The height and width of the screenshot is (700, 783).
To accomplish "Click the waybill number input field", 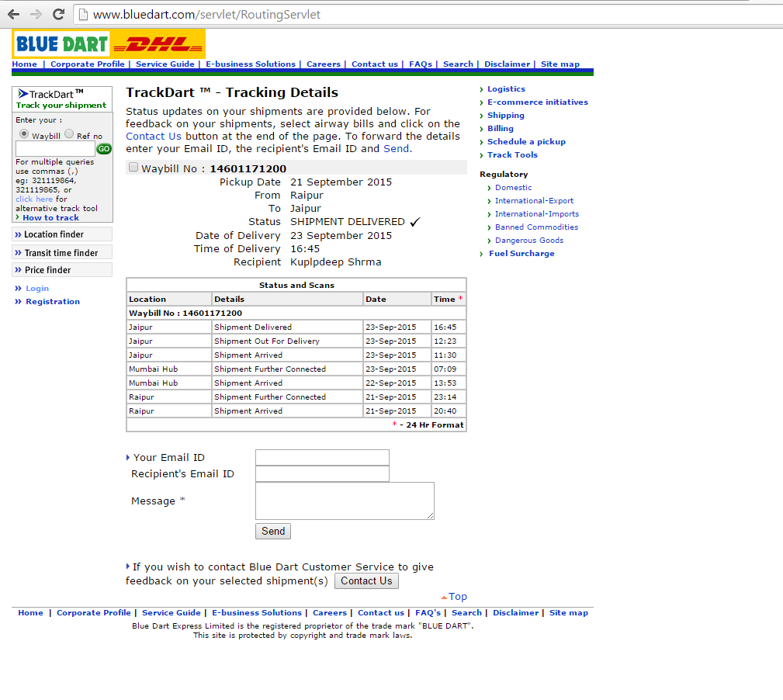I will (55, 149).
